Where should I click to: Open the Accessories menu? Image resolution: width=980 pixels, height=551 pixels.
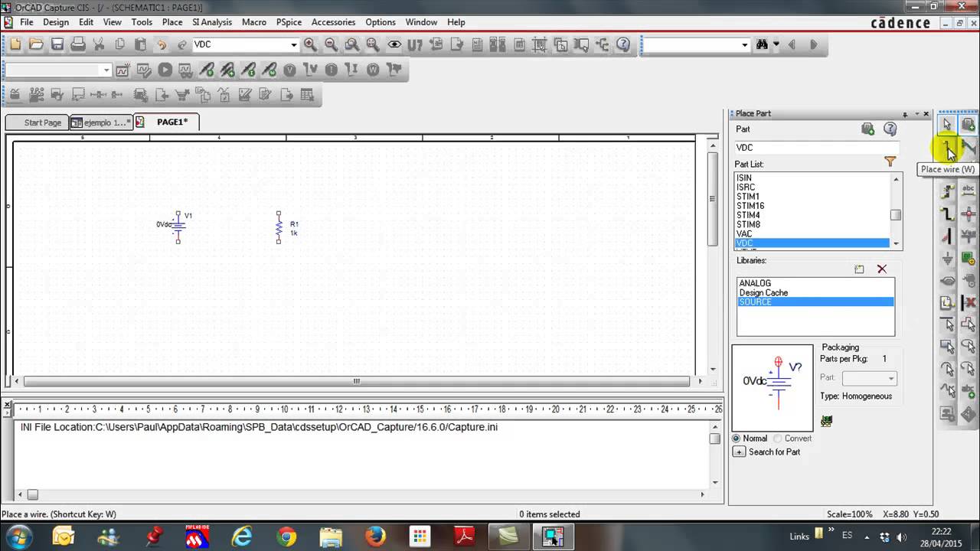[x=333, y=22]
